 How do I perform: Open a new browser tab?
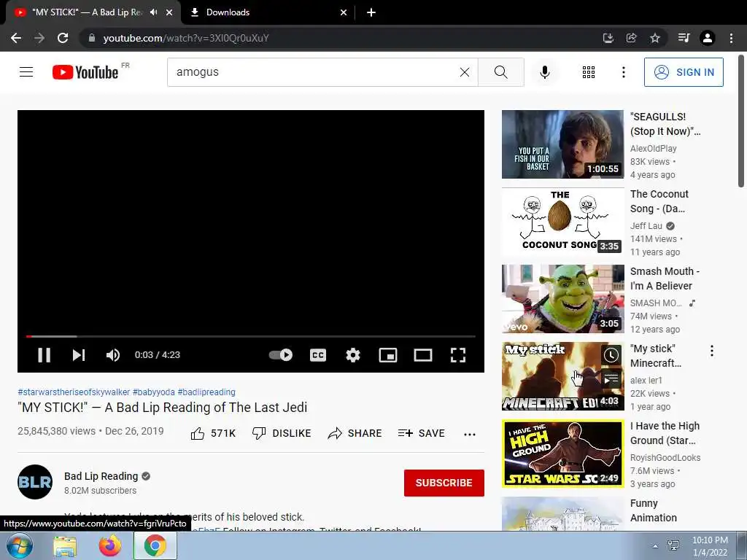[x=371, y=12]
